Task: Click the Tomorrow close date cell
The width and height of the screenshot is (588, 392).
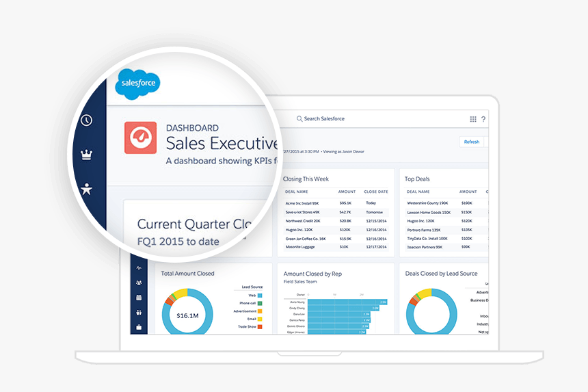Action: tap(374, 212)
